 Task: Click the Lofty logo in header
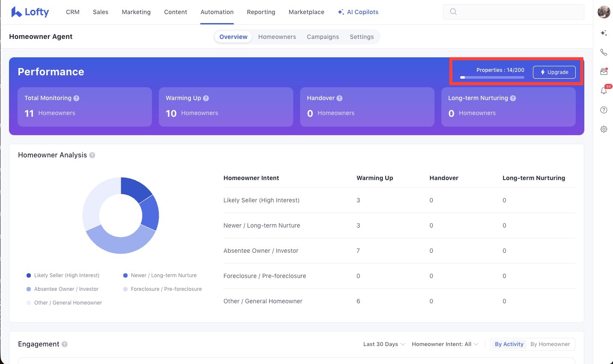(30, 12)
